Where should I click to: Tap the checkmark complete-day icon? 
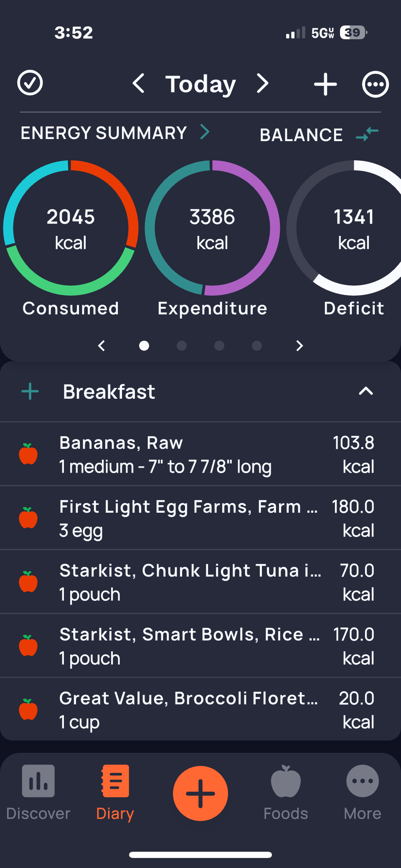tap(30, 83)
